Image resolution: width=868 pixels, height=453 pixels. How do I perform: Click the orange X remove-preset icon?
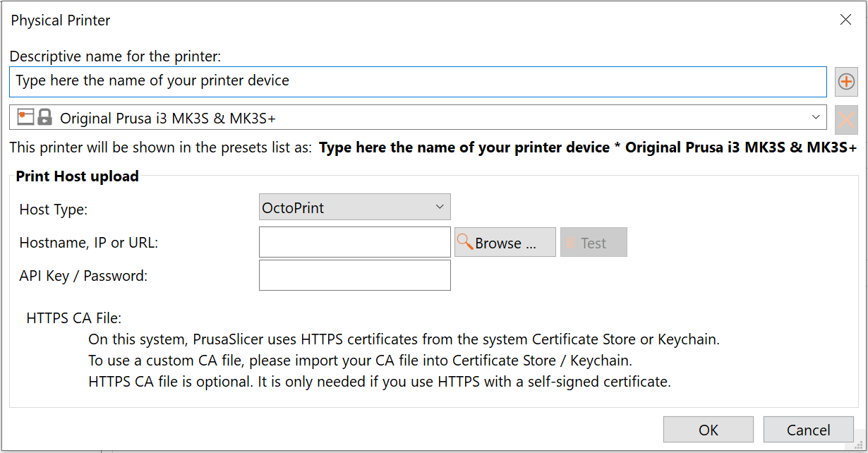click(846, 119)
